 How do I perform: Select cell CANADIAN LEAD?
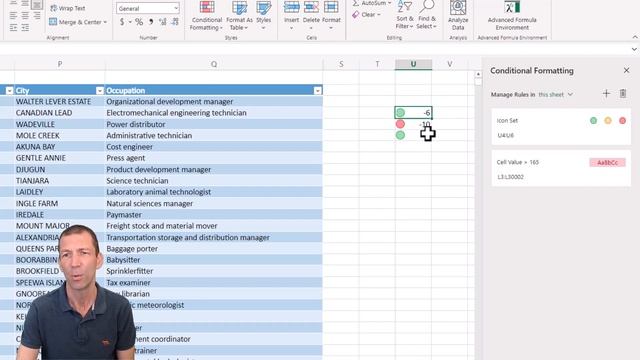(60, 113)
